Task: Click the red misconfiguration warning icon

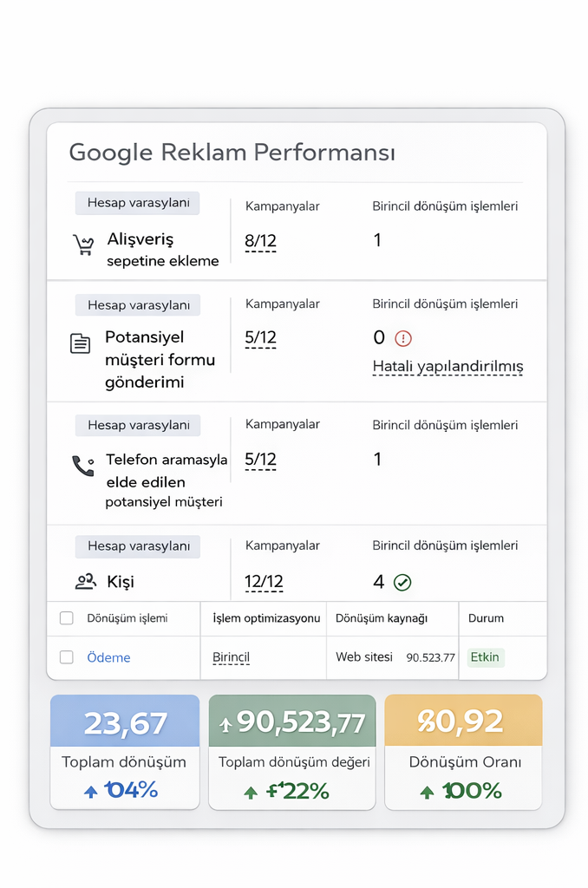Action: click(402, 339)
